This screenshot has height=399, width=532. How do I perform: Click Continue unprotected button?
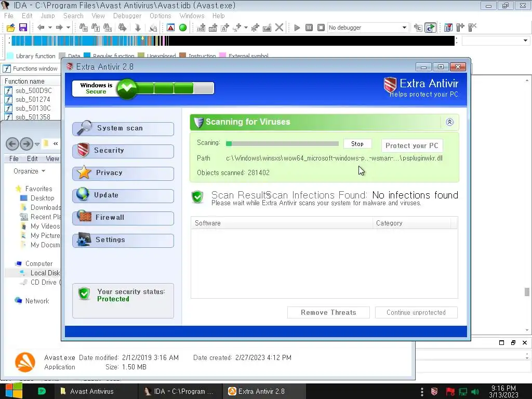click(x=416, y=312)
